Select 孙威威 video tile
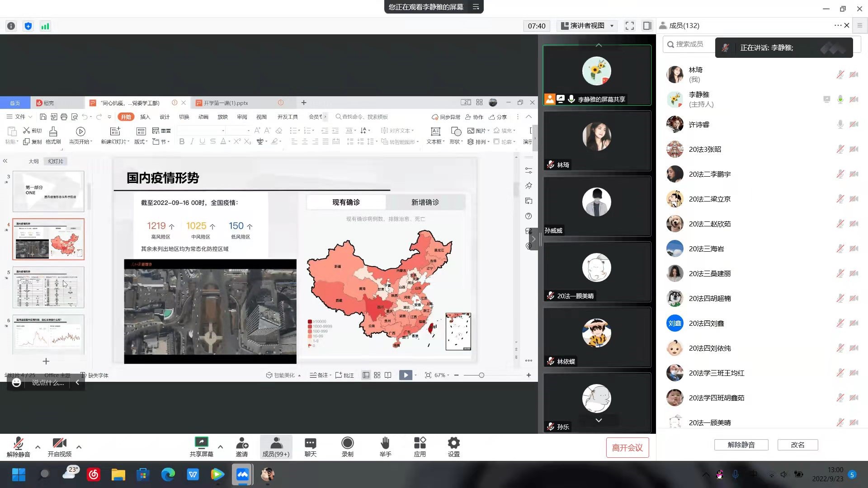868x488 pixels. click(x=597, y=206)
